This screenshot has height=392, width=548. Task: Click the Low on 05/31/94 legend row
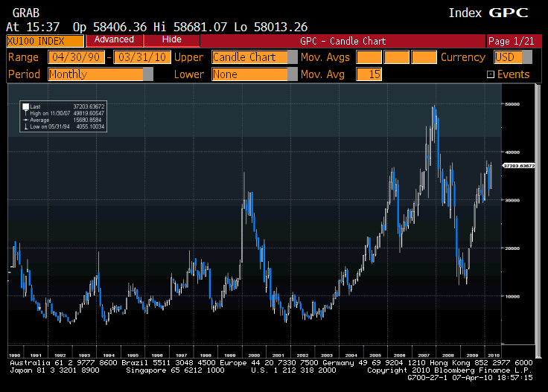click(63, 126)
